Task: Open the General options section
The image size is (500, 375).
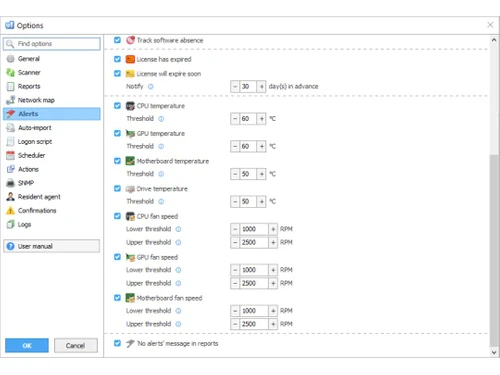Action: click(52, 59)
